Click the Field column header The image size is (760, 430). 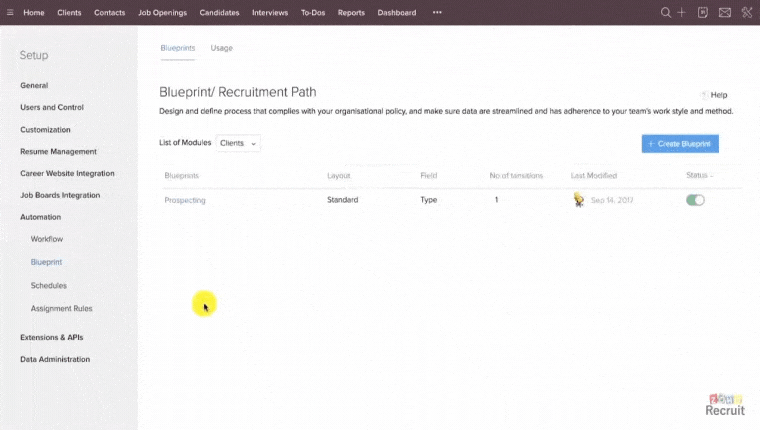428,175
